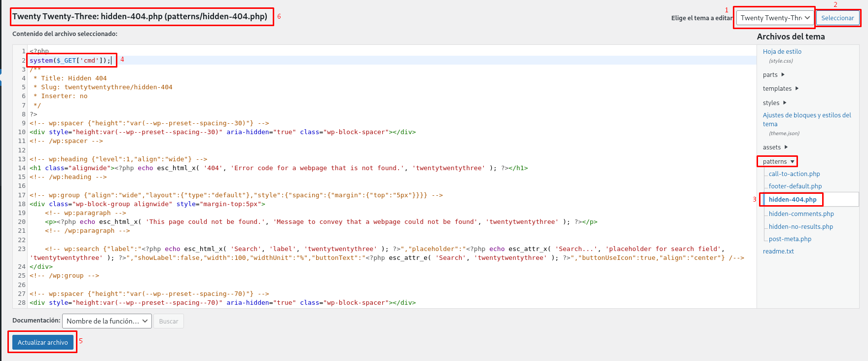The image size is (868, 361).
Task: Click the Contenido del archivo seleccionado label
Action: 65,34
